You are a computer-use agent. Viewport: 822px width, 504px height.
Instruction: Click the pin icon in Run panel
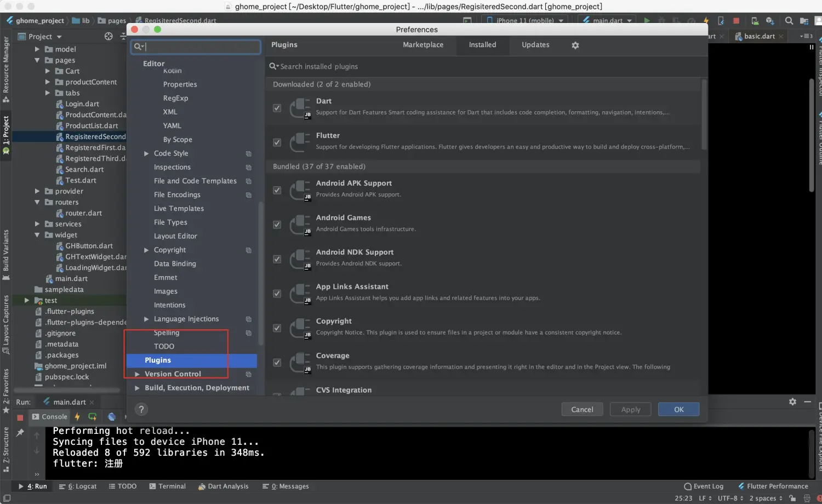point(20,433)
